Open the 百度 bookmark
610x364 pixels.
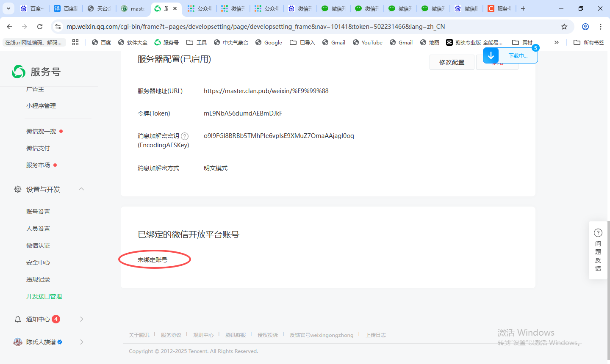point(101,42)
